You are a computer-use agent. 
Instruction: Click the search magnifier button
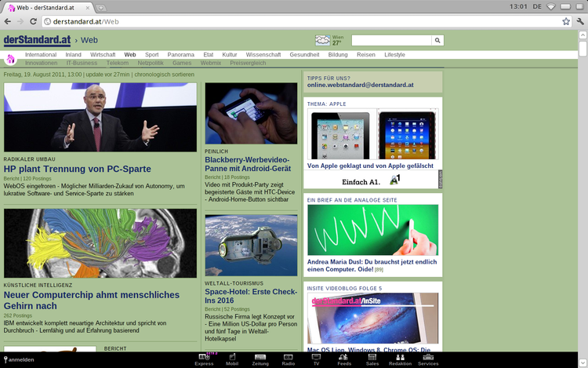pyautogui.click(x=437, y=40)
